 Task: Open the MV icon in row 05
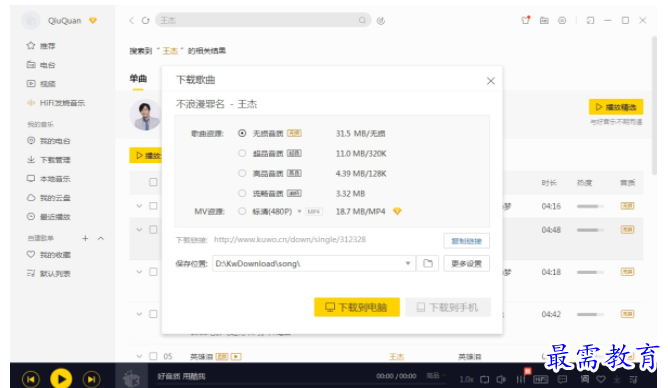pos(236,356)
